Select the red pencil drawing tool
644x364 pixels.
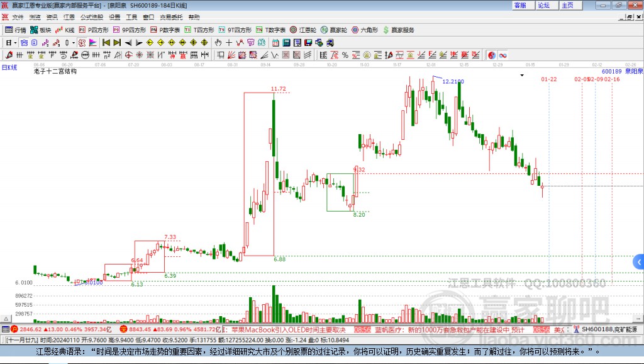pyautogui.click(x=9, y=55)
